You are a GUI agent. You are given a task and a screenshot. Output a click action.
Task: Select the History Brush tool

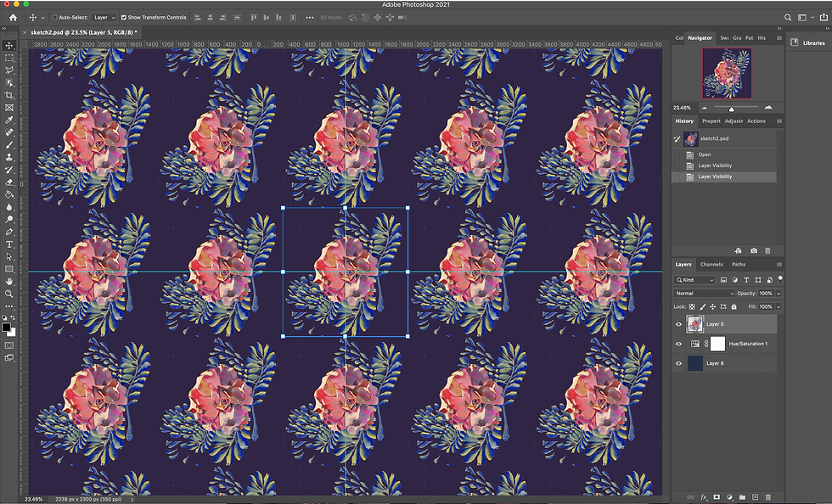tap(9, 170)
